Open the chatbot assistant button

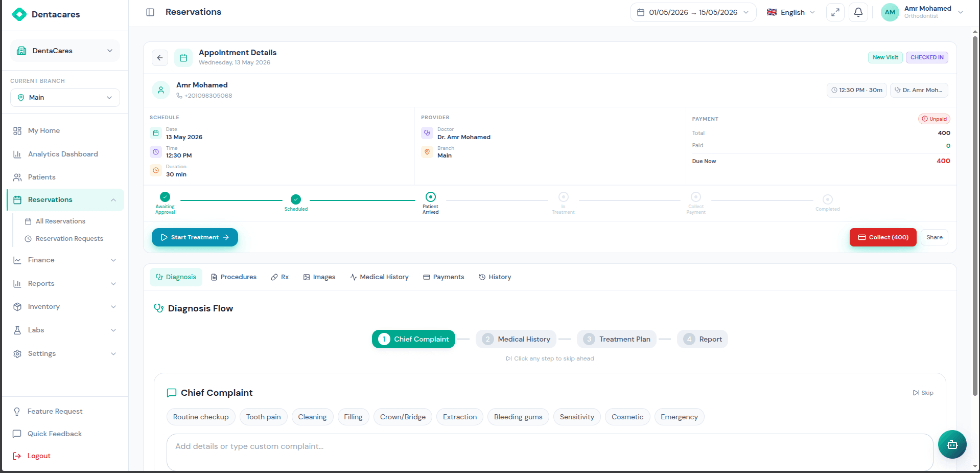952,444
